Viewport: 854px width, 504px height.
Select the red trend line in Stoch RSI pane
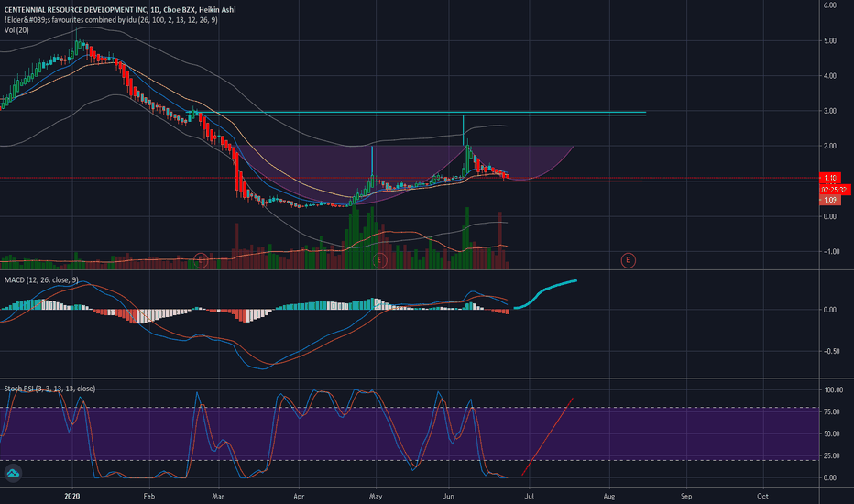pyautogui.click(x=547, y=436)
